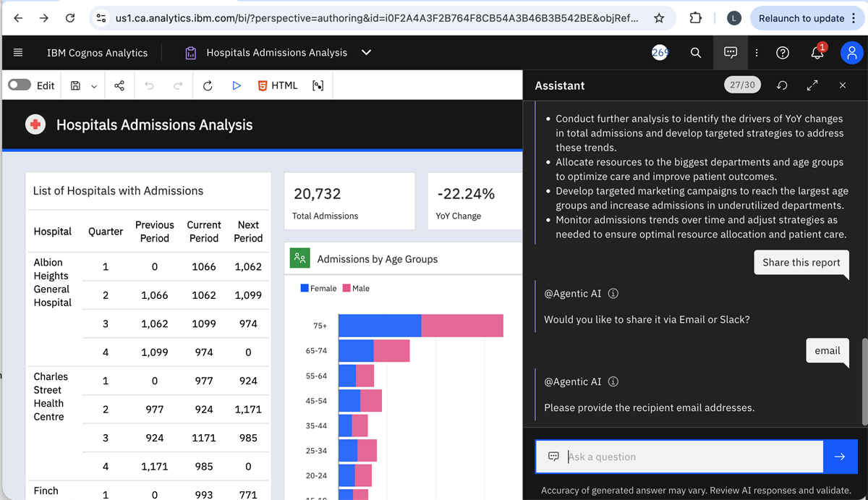Open the notifications bell
Viewport: 868px width, 500px height.
[817, 52]
